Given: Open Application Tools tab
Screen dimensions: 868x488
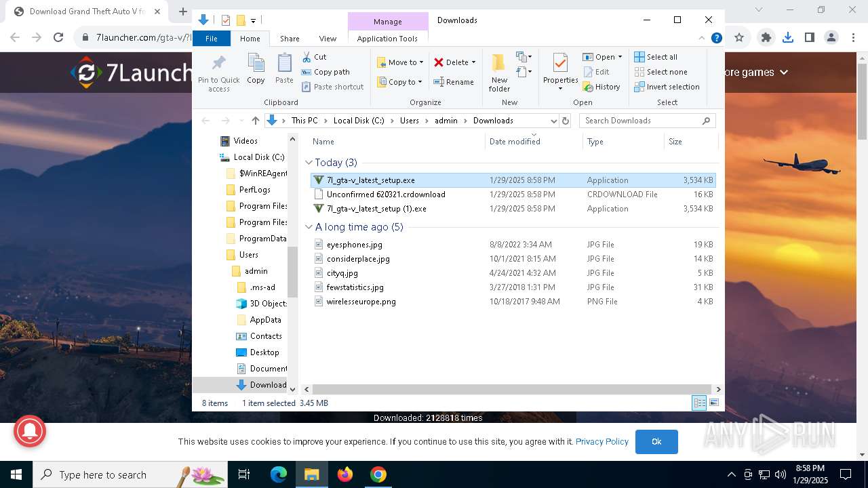Looking at the screenshot, I should pos(387,39).
